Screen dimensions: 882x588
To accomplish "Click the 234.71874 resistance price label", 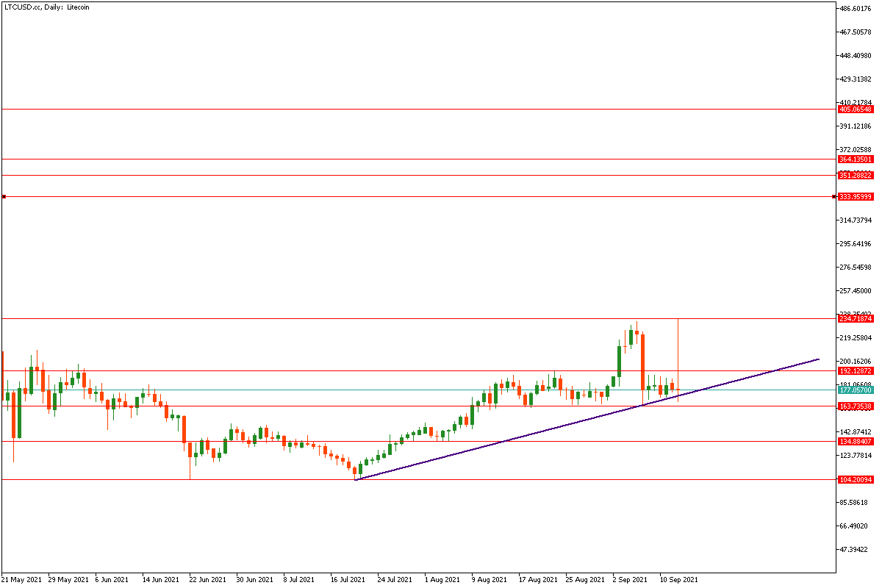I will 856,318.
